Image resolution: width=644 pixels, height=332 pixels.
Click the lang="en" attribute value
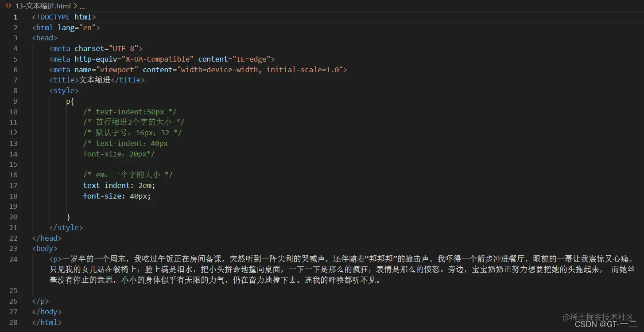[x=87, y=27]
